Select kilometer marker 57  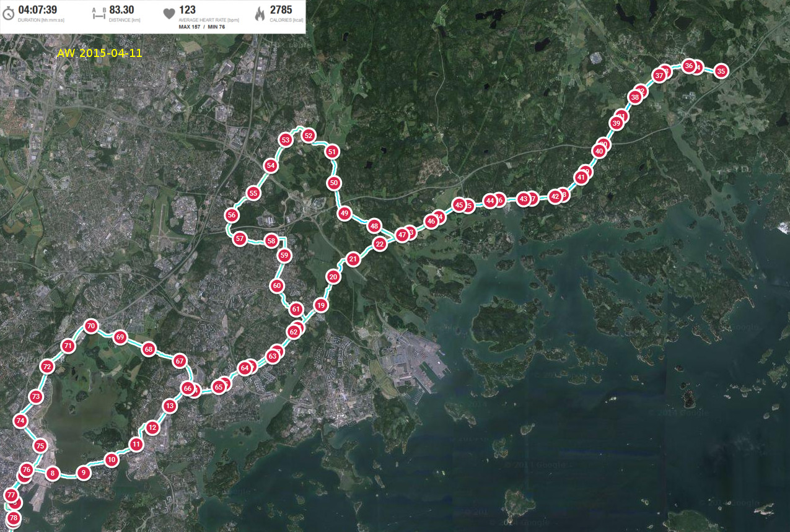(240, 238)
